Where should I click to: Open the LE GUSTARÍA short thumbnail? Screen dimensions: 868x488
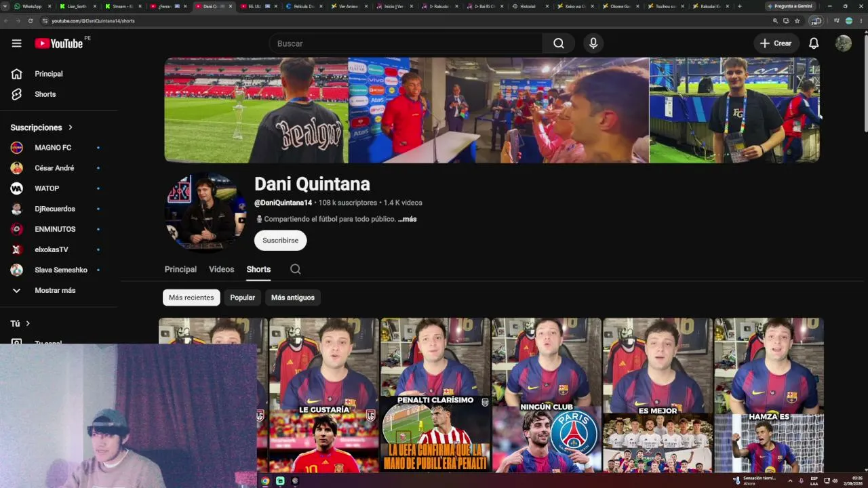point(324,395)
